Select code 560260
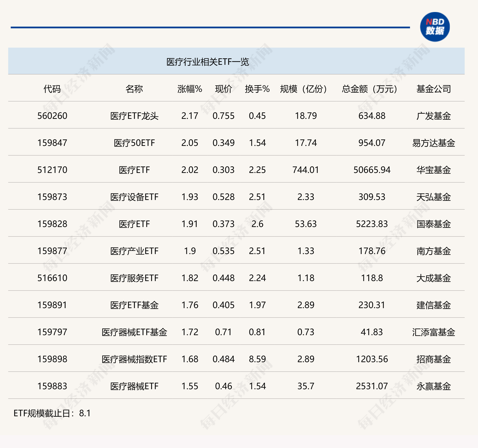The width and height of the screenshot is (478, 448). click(x=52, y=116)
